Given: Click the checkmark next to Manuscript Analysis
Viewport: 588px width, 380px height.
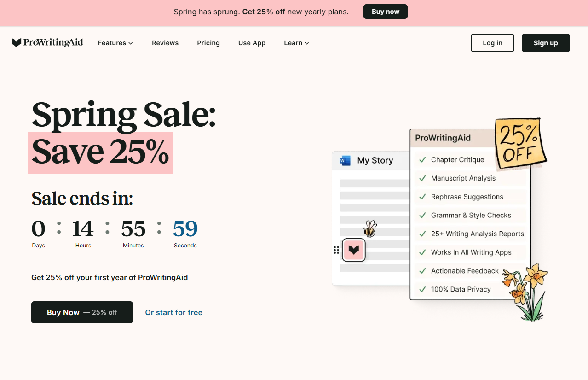Looking at the screenshot, I should click(x=422, y=178).
